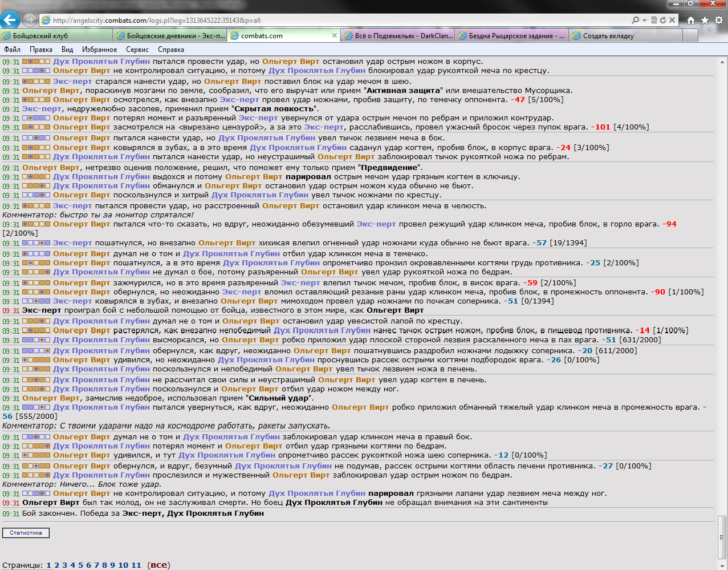Click the small New Tab button
Viewport: 728px width, 570px height.
pos(690,35)
